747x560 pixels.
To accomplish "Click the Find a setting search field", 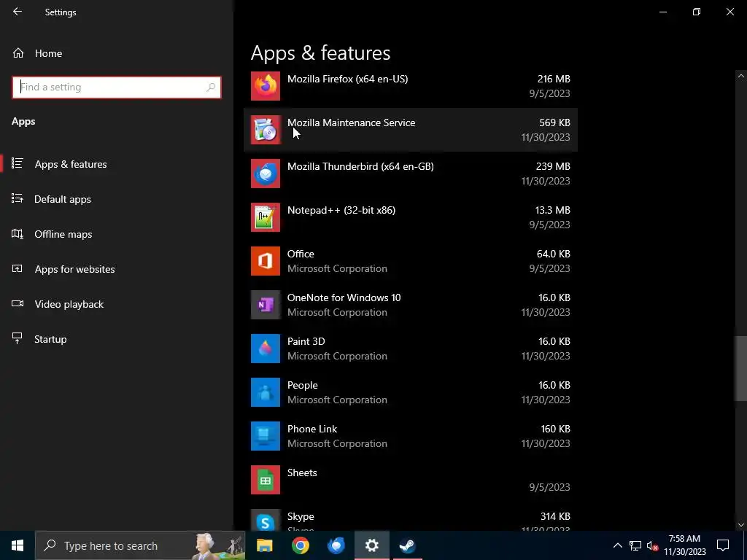I will (x=116, y=87).
